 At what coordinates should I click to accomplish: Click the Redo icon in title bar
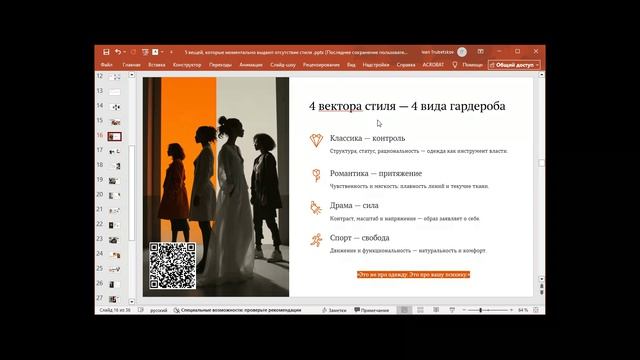point(133,52)
